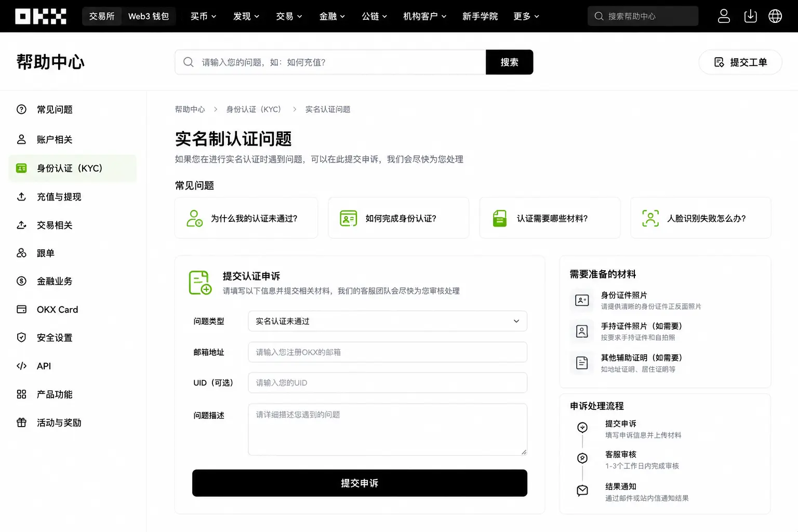Click the UID input field
Image resolution: width=798 pixels, height=532 pixels.
pyautogui.click(x=388, y=382)
